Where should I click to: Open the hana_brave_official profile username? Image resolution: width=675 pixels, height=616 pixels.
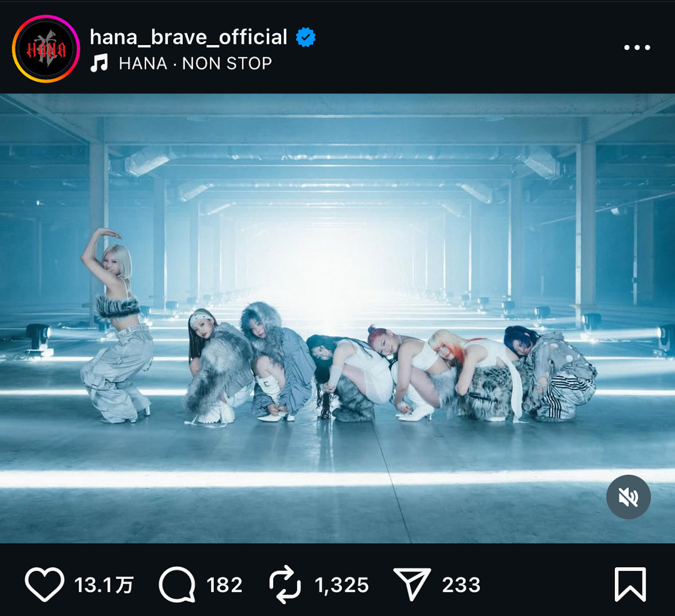[188, 37]
